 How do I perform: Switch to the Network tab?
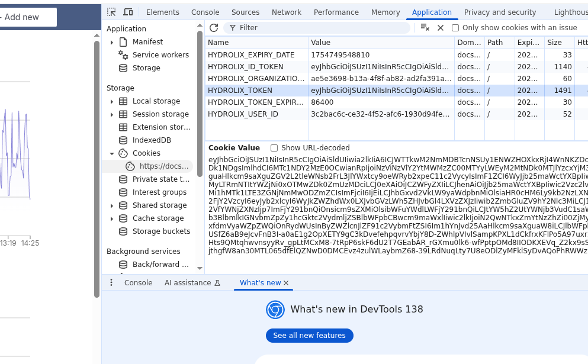[287, 12]
